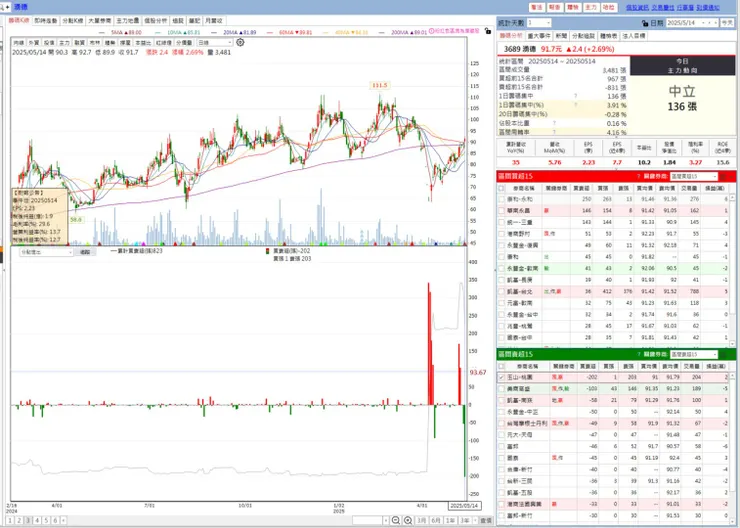
Task: Click the 個股資訊 link at top right
Action: click(x=637, y=8)
